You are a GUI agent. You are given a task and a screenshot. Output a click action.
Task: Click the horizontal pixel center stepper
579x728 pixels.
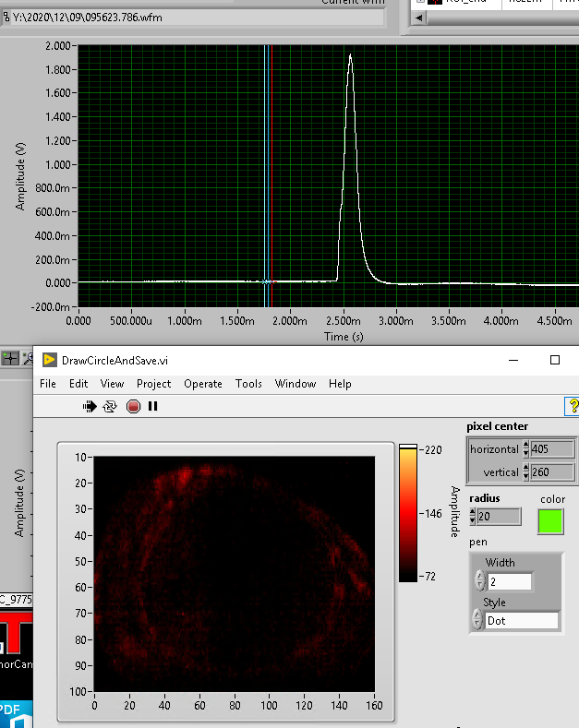[x=526, y=449]
